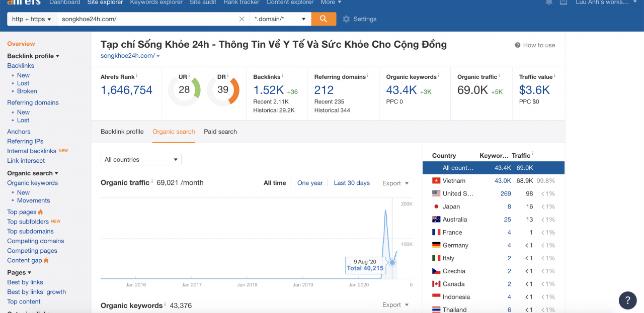
Task: Open Anchors link in sidebar
Action: pyautogui.click(x=19, y=132)
